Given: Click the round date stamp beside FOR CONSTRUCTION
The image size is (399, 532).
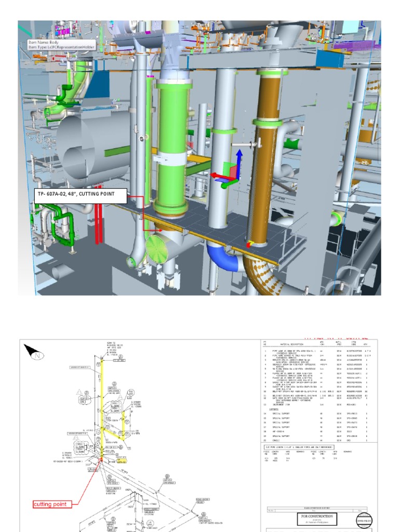Looking at the screenshot, I should coord(364,520).
